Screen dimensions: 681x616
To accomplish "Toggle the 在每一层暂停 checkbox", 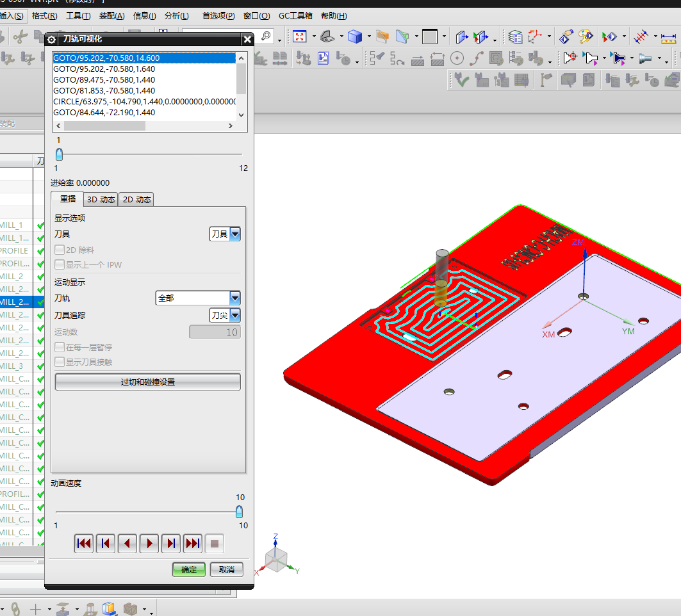I will point(60,347).
